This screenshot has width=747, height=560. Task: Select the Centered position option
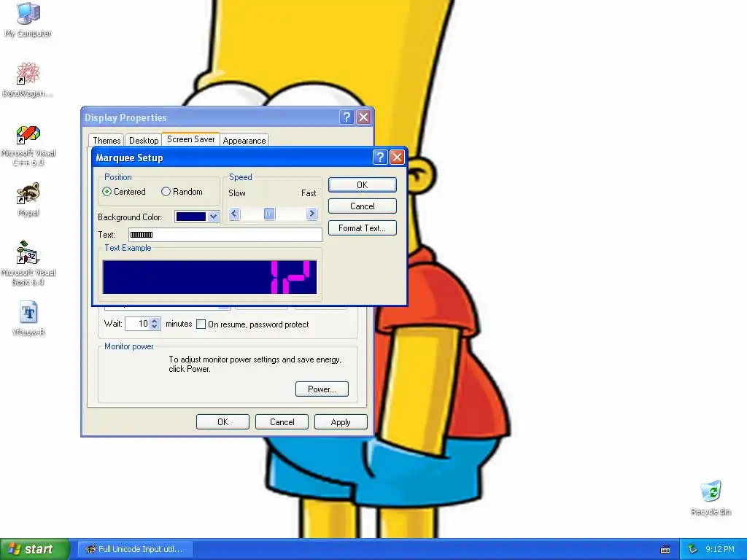pos(124,192)
